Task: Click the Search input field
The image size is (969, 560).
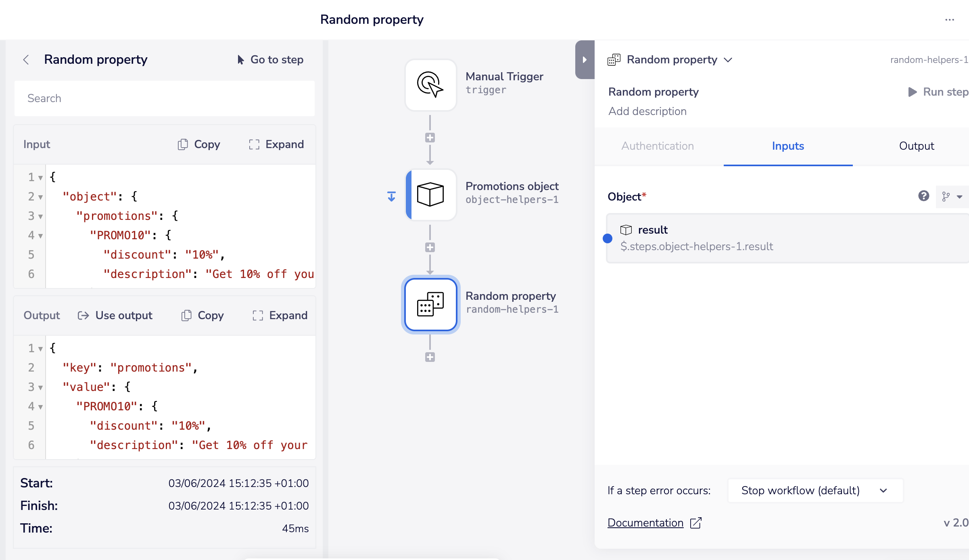Action: (165, 98)
